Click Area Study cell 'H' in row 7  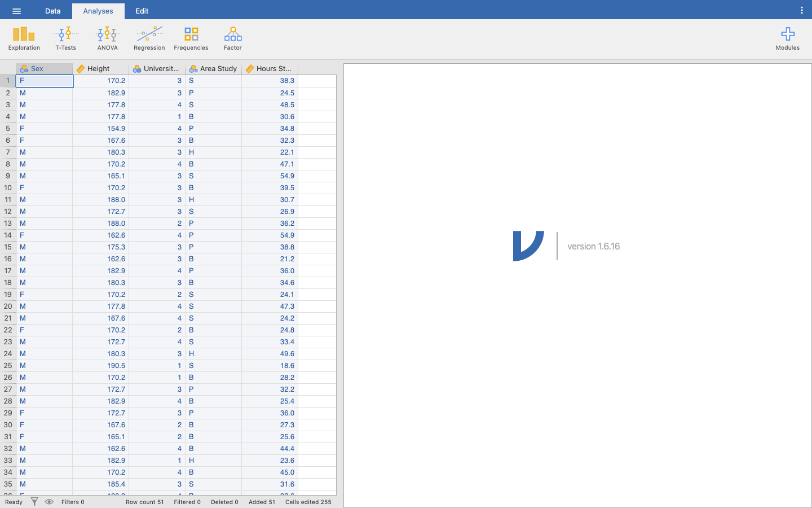(x=214, y=152)
